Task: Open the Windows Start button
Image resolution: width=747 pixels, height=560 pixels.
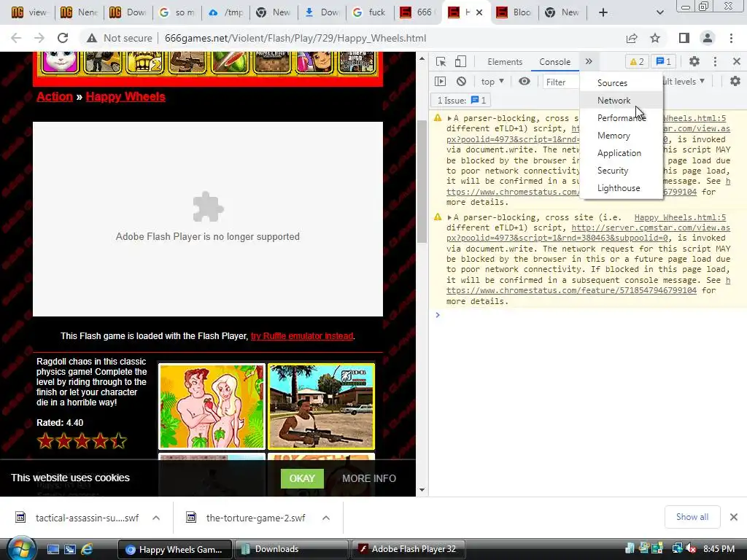Action: pos(21,549)
